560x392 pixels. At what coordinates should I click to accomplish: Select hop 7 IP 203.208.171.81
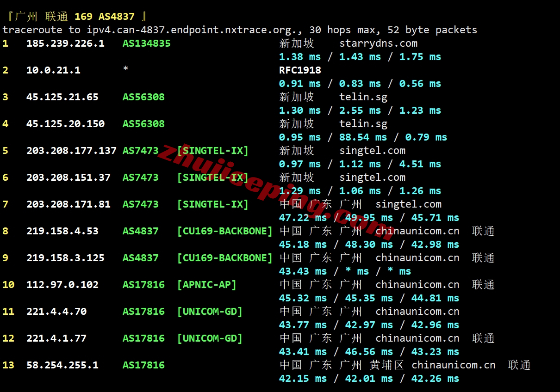tap(68, 204)
